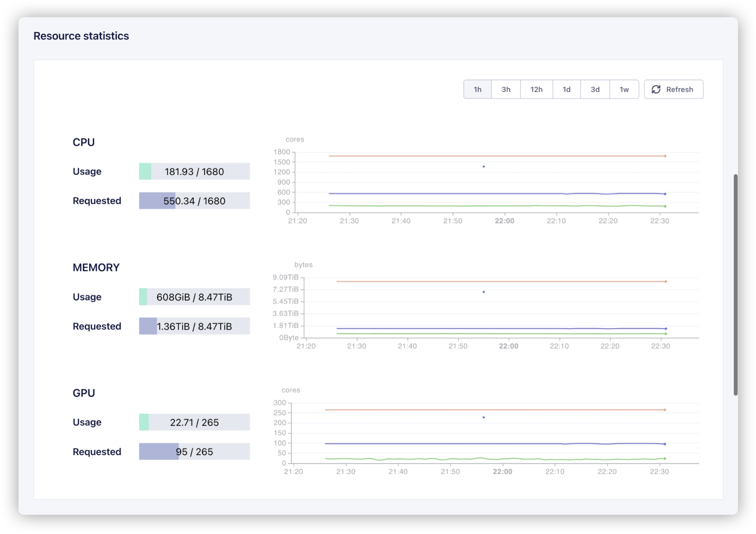Click the bytes unit label above Memory chart
The height and width of the screenshot is (534, 756).
click(x=303, y=265)
